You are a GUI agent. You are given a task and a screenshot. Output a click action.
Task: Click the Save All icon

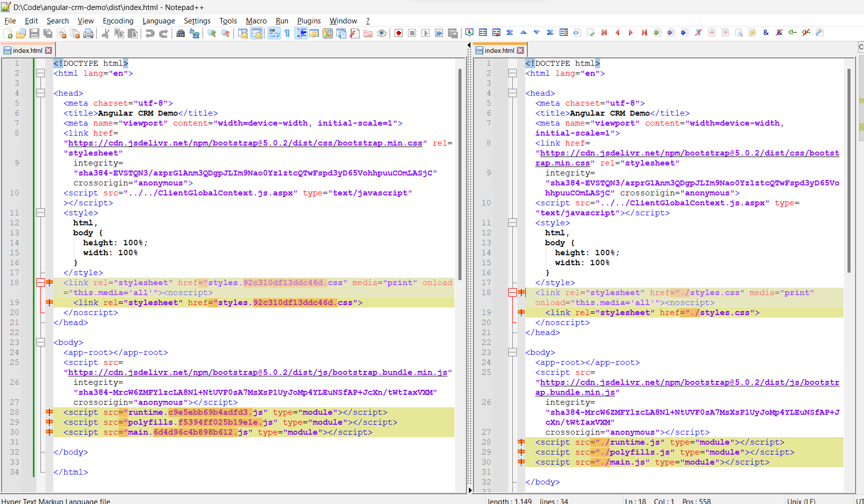48,33
